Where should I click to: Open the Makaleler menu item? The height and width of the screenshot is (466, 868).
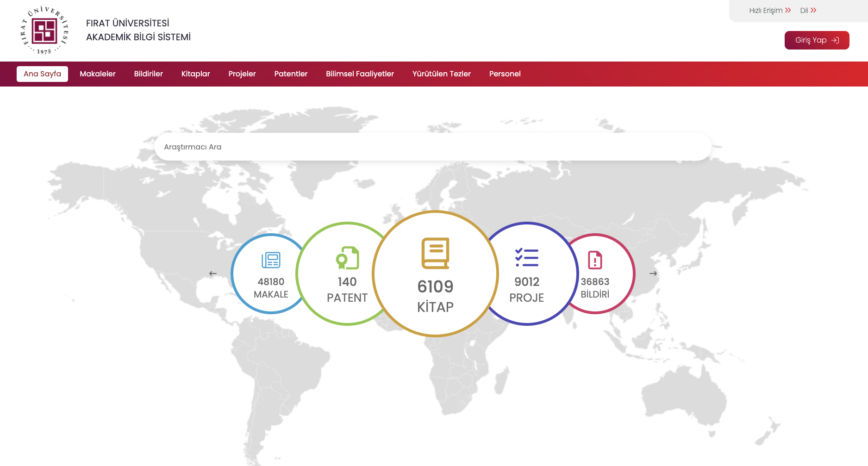tap(98, 74)
